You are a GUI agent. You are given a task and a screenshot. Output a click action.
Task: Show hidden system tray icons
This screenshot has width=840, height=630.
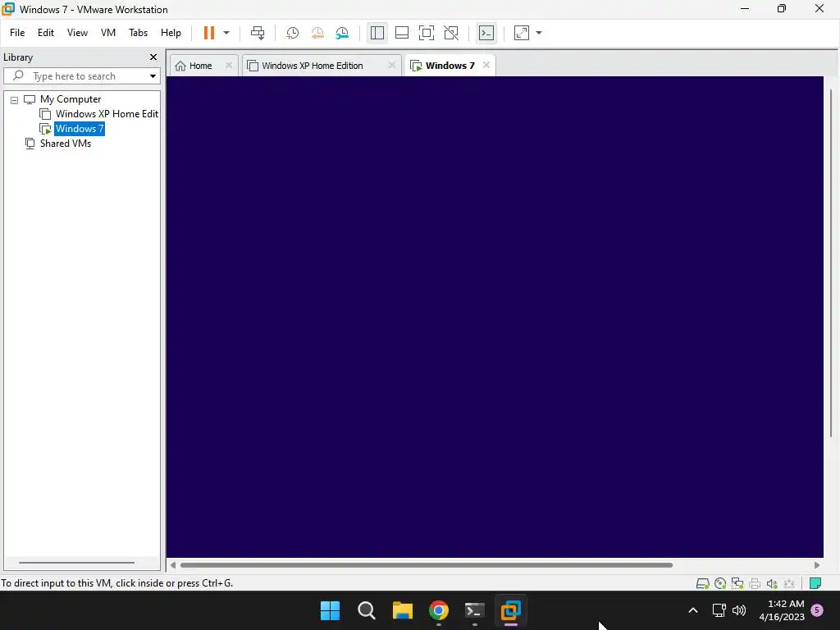pos(692,610)
